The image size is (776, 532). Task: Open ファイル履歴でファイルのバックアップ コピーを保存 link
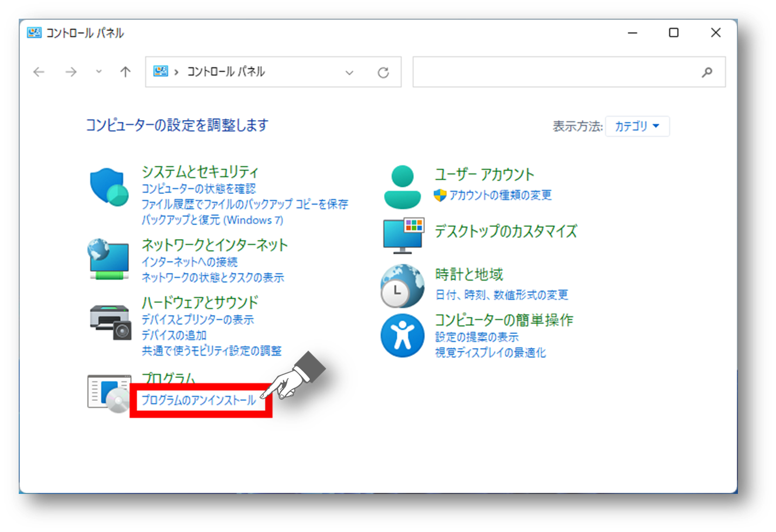244,204
